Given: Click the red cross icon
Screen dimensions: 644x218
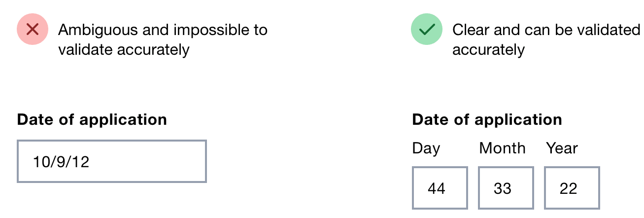Looking at the screenshot, I should (x=33, y=30).
